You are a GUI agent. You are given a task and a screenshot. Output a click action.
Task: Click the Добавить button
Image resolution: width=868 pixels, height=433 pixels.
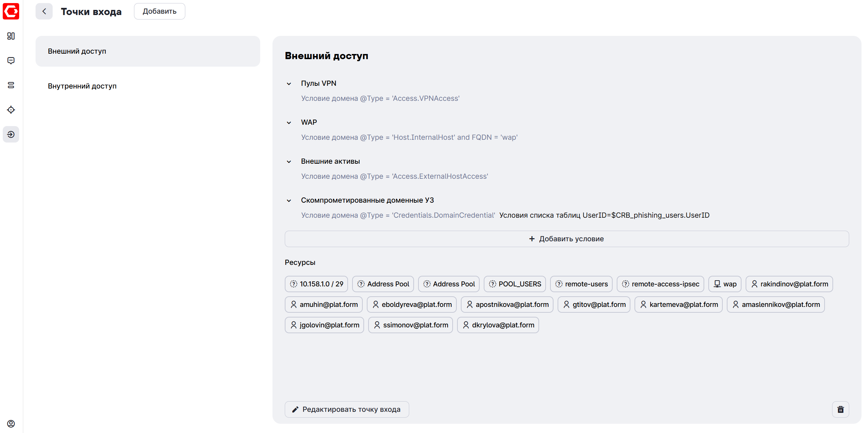(159, 11)
